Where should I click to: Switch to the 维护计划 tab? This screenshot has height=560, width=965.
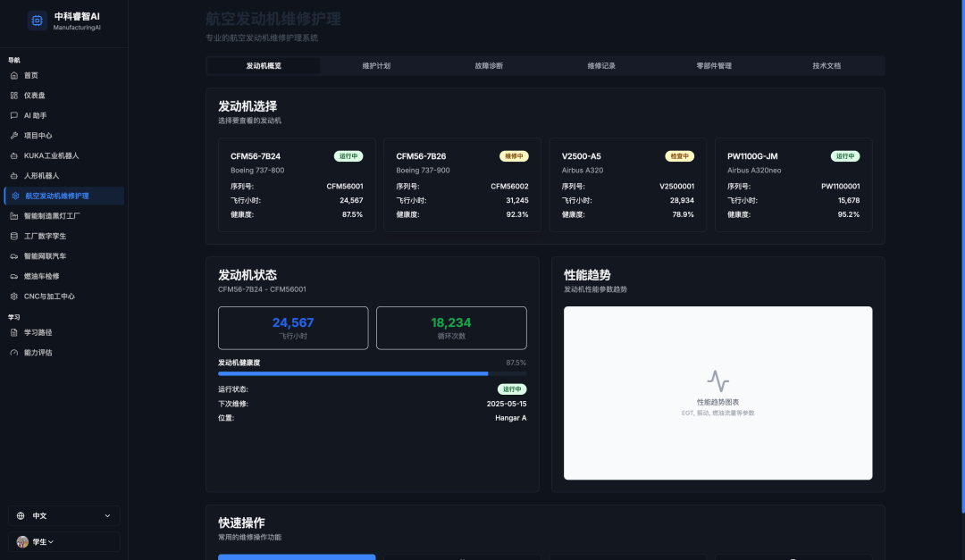376,66
